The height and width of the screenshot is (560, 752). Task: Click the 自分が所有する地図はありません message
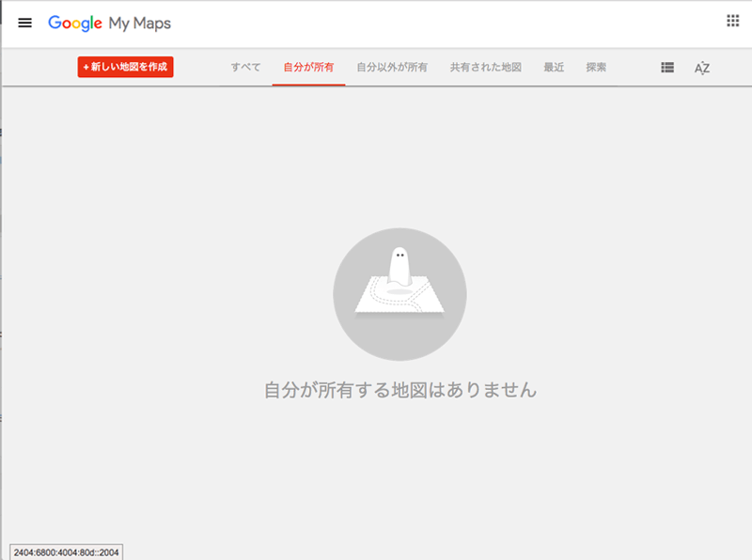[400, 390]
